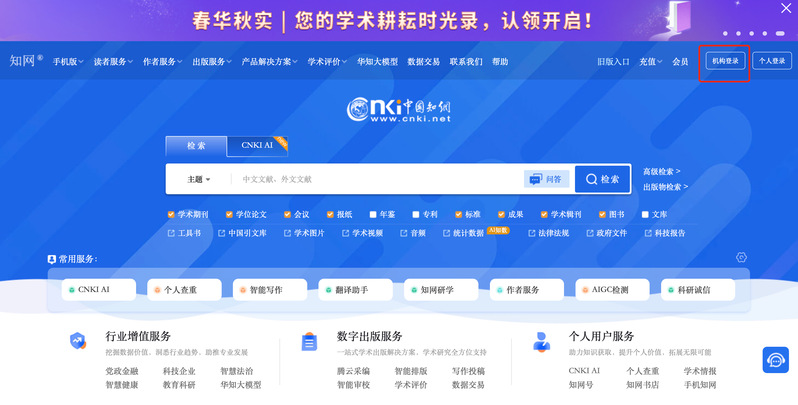798x405 pixels.
Task: Switch to the CNKI AI tab
Action: 257,146
